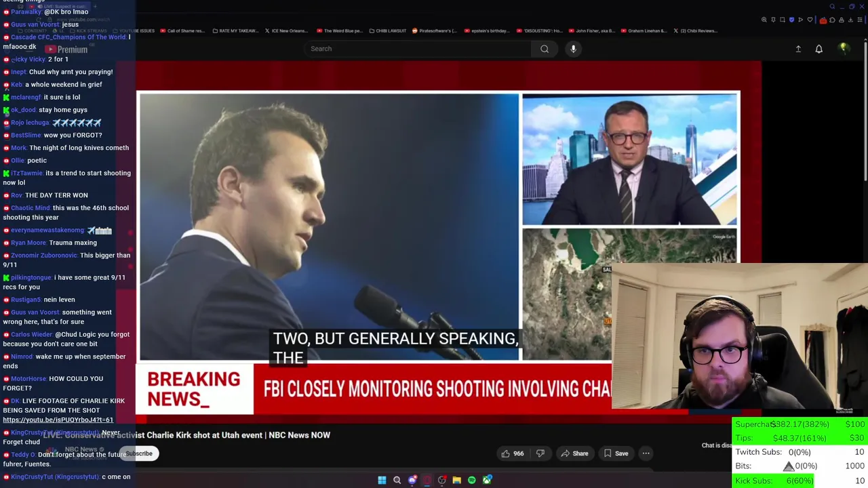Dislike the NBC News video
The image size is (868, 488).
pos(540,453)
